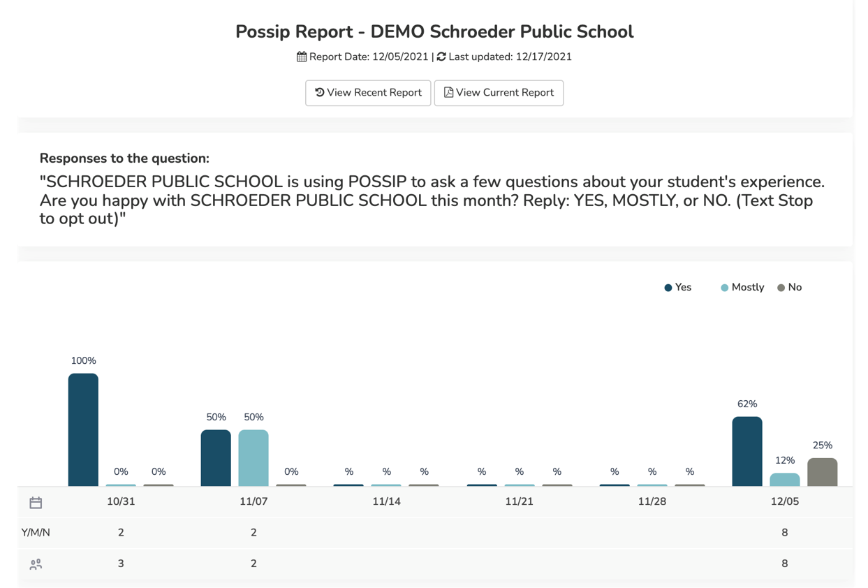The width and height of the screenshot is (868, 588).
Task: Click the calendar icon beside Report Date
Action: pyautogui.click(x=301, y=57)
